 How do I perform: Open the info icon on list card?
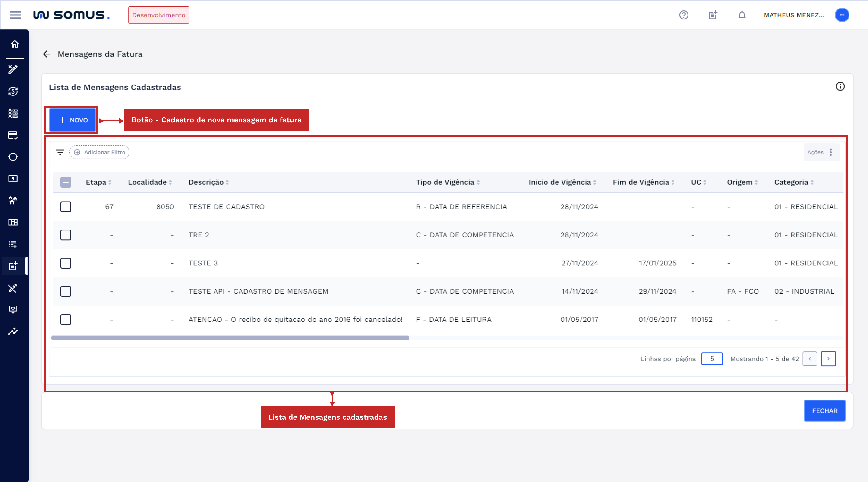[840, 87]
